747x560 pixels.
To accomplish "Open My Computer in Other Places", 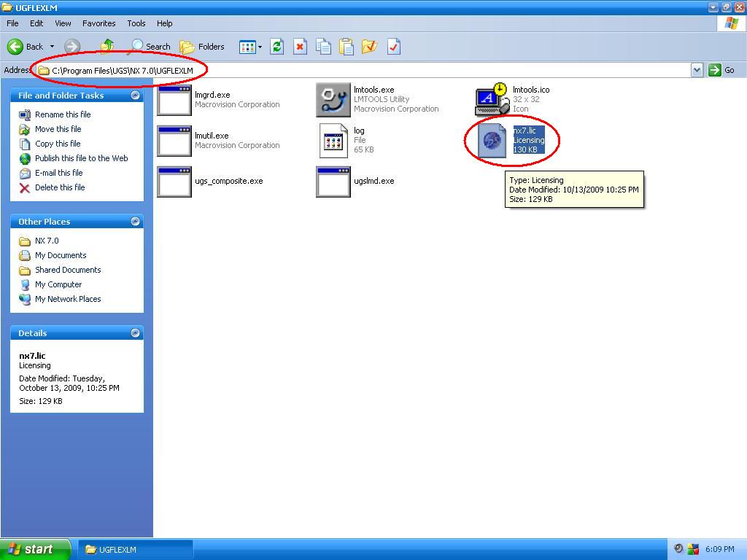I will 58,284.
